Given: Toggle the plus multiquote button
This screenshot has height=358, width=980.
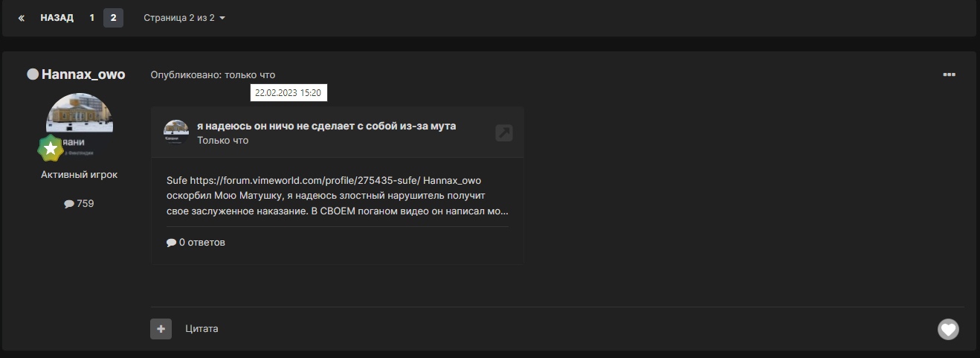Looking at the screenshot, I should pos(161,329).
